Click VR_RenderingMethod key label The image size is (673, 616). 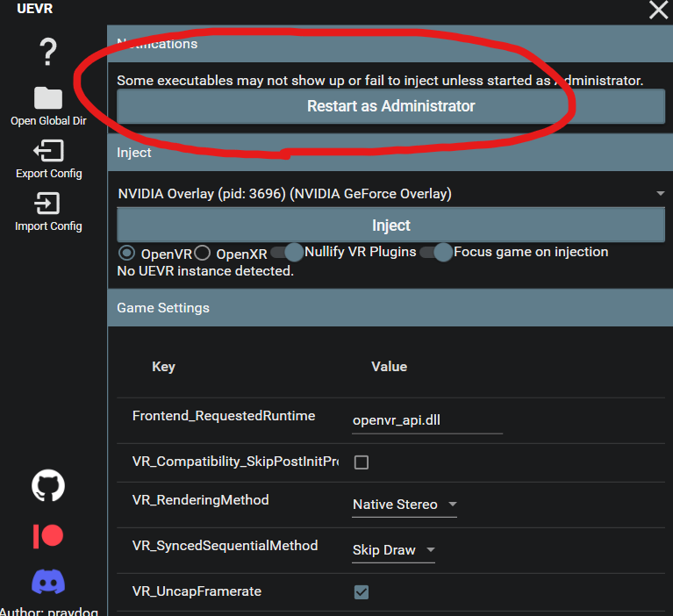(x=200, y=500)
